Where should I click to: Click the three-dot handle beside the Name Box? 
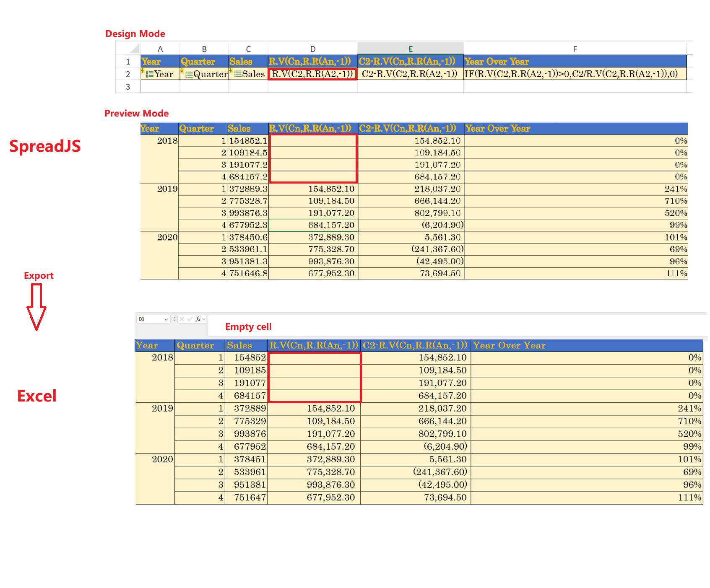pyautogui.click(x=174, y=319)
